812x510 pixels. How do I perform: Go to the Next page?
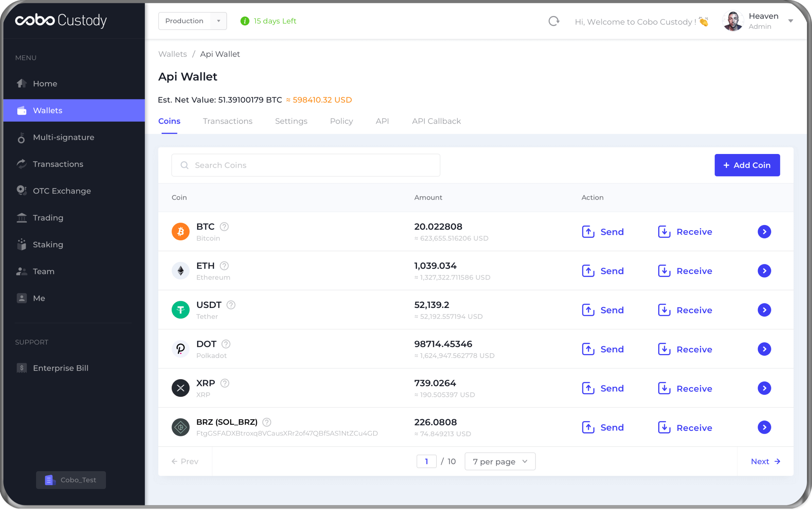(x=766, y=461)
